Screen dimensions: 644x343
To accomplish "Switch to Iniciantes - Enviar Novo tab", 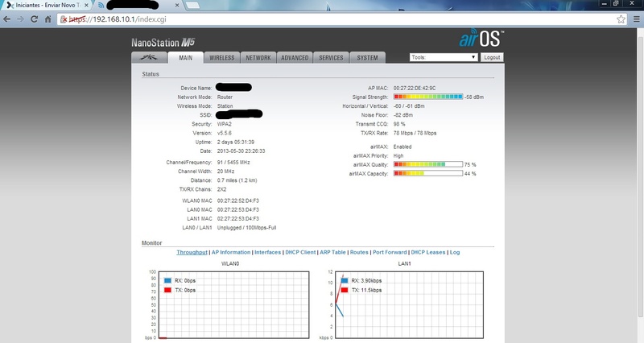I will click(46, 6).
